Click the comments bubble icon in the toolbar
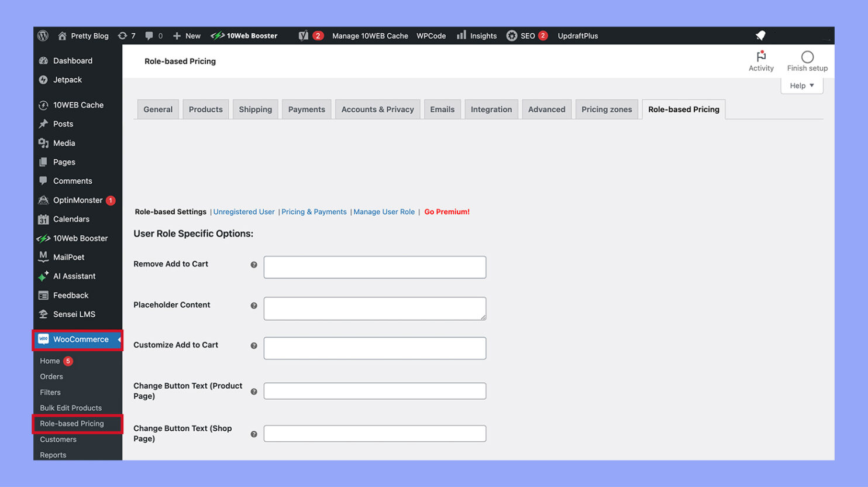 pos(150,36)
